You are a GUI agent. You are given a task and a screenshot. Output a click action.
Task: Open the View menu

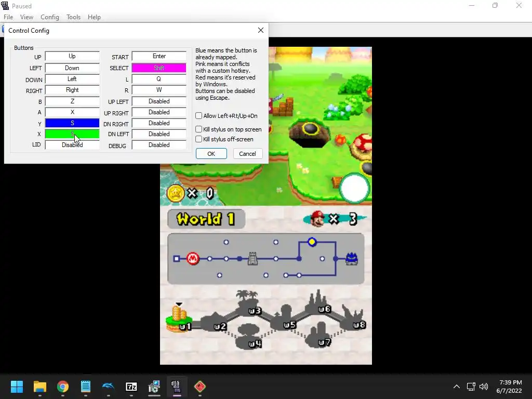pyautogui.click(x=26, y=17)
